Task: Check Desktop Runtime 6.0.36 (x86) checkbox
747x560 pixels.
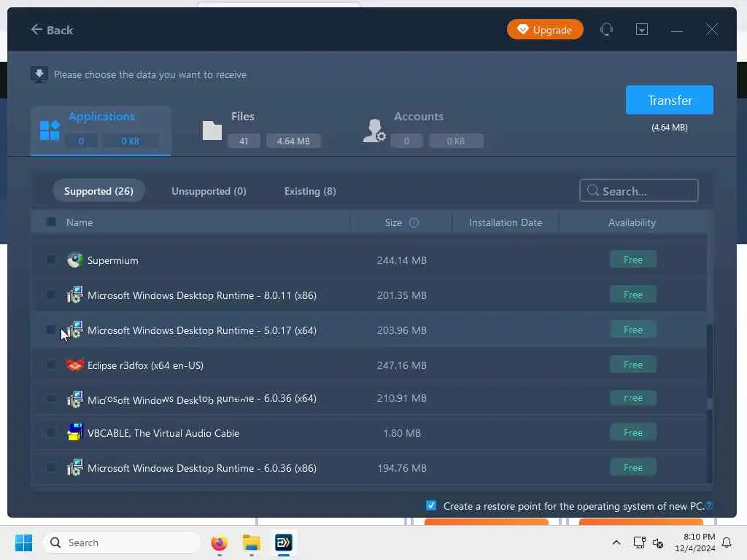Action: 51,467
